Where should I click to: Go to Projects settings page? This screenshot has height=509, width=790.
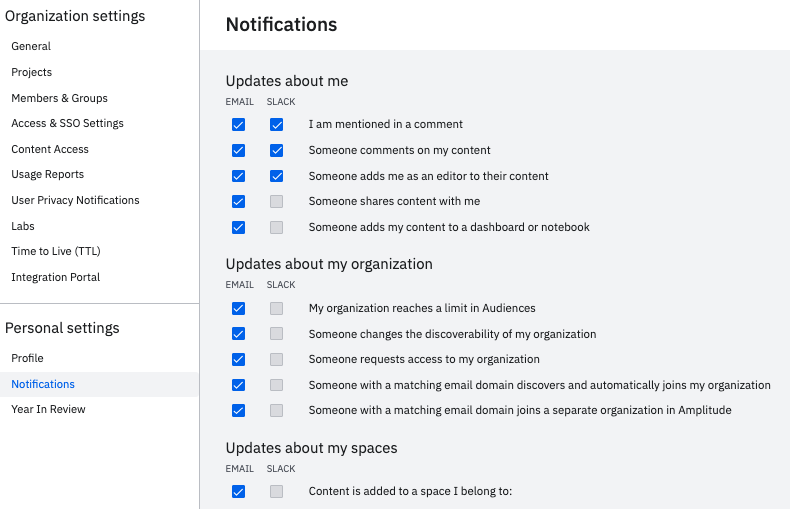(x=32, y=72)
